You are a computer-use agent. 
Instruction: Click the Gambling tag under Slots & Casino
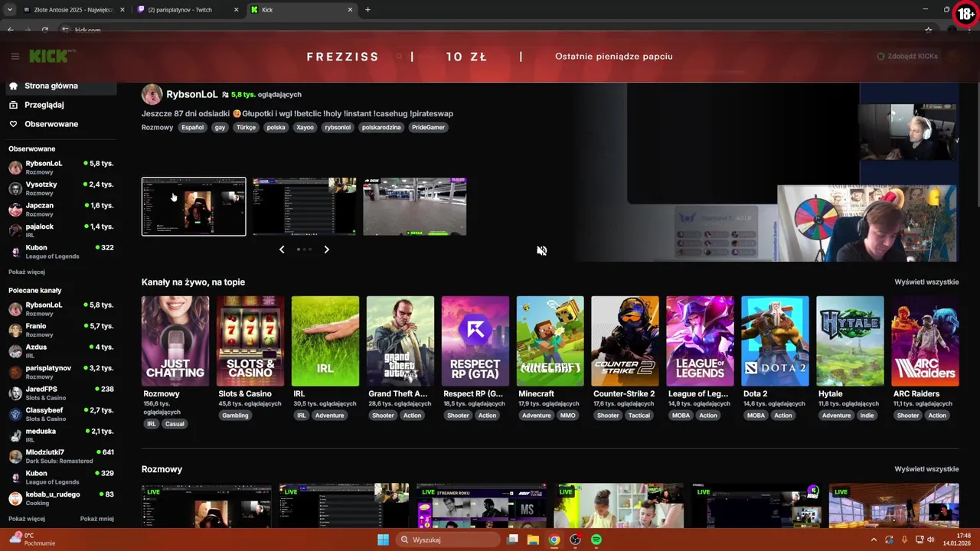coord(235,416)
